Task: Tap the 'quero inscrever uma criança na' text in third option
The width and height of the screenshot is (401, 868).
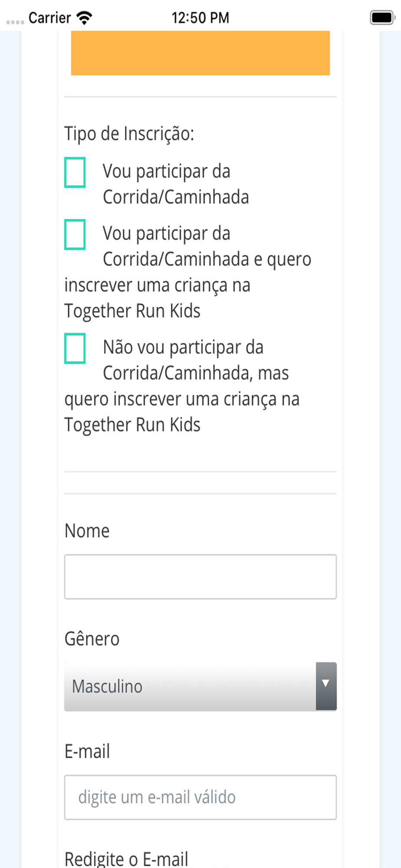Action: (182, 399)
